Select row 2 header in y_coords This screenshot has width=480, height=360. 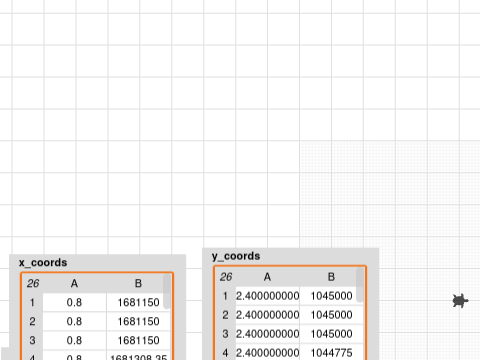(x=225, y=315)
